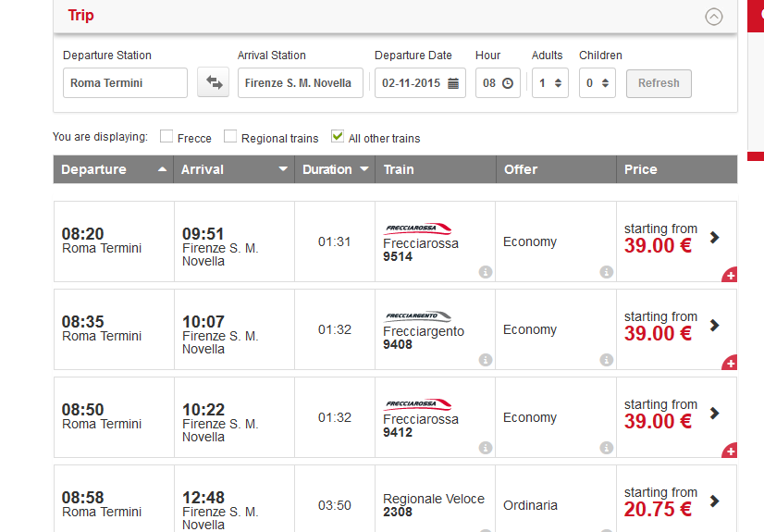Adjust the Adults count stepper
The image size is (764, 532).
559,83
